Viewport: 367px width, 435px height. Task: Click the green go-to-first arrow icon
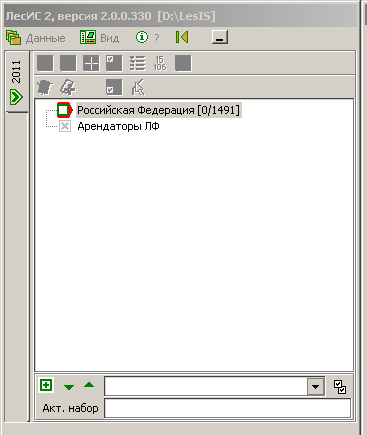point(182,37)
